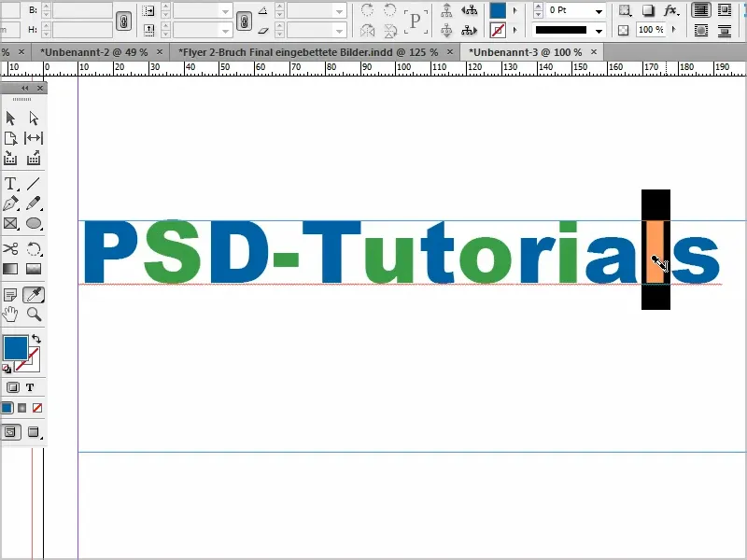Image resolution: width=747 pixels, height=560 pixels.
Task: Close the *Unbenannt-2 document tab
Action: 160,51
